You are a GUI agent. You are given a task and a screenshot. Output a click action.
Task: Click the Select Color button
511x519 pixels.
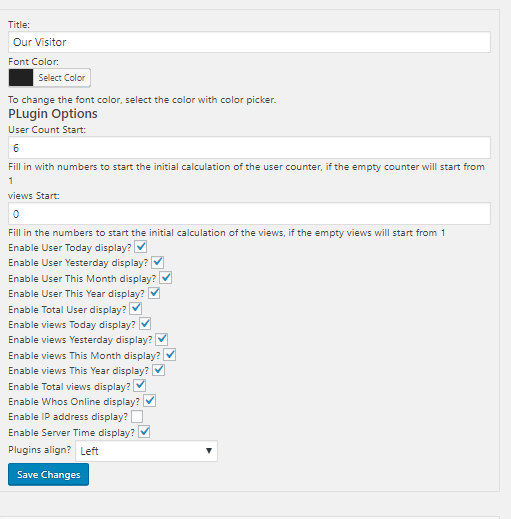pyautogui.click(x=62, y=78)
